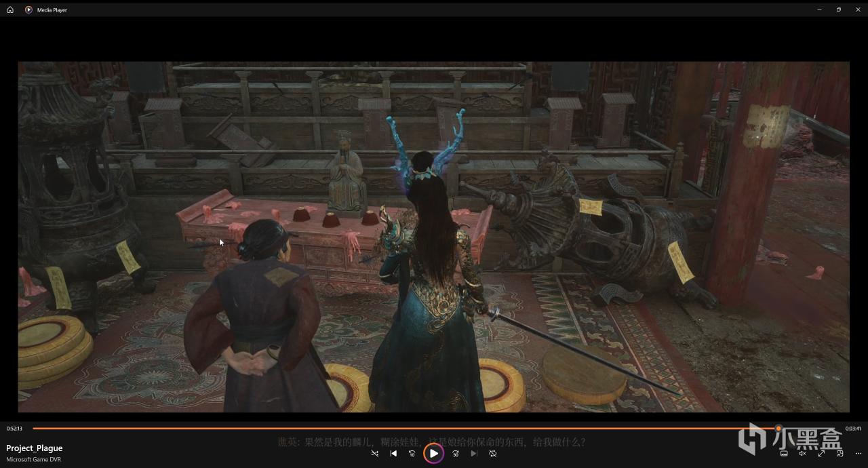Open the mini player view

[x=840, y=453]
